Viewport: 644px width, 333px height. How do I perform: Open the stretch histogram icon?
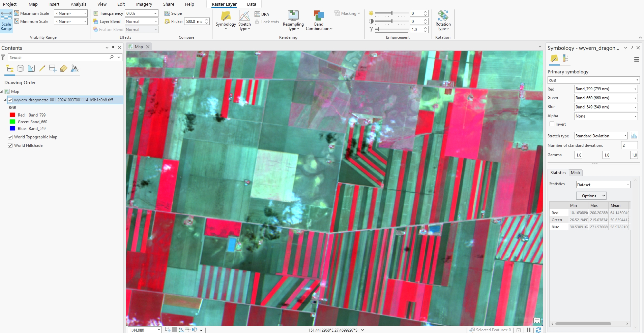point(634,136)
